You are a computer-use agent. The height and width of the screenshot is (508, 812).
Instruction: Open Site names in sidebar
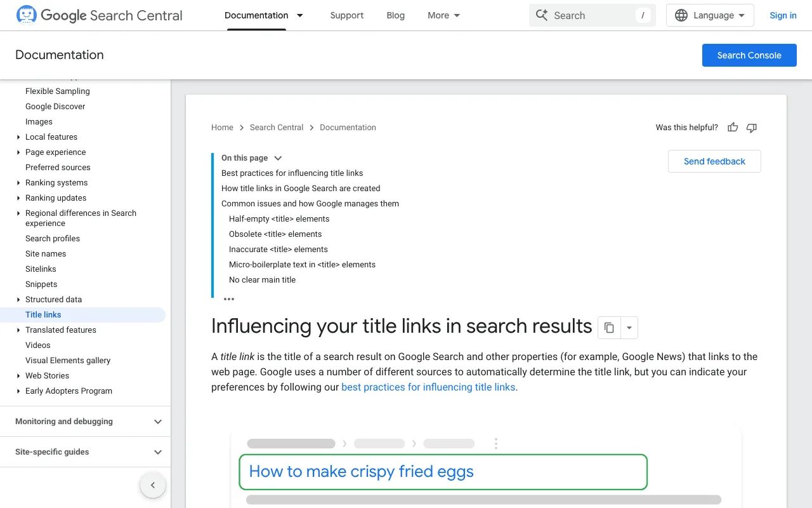tap(46, 254)
